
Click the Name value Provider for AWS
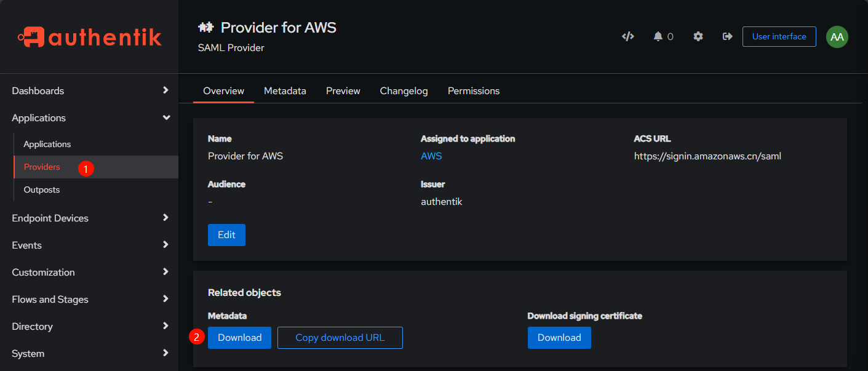point(245,156)
